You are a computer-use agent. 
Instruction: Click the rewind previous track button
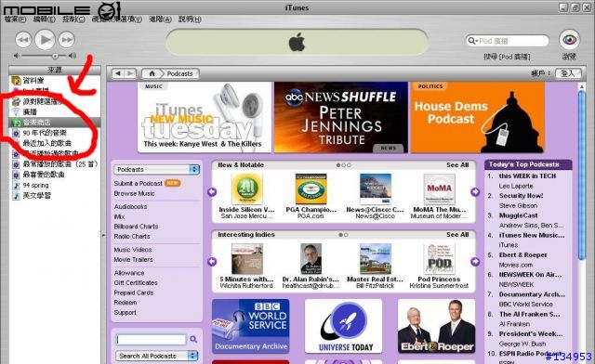pyautogui.click(x=23, y=40)
